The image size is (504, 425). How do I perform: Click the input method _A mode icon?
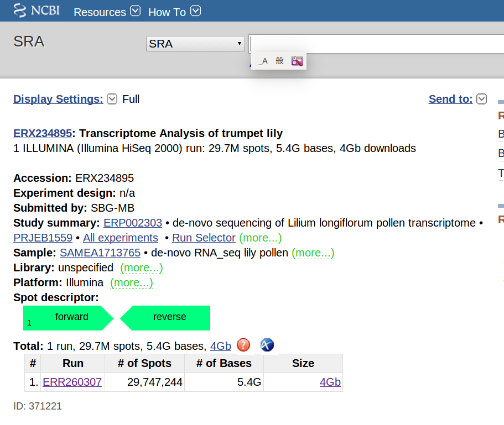point(263,61)
